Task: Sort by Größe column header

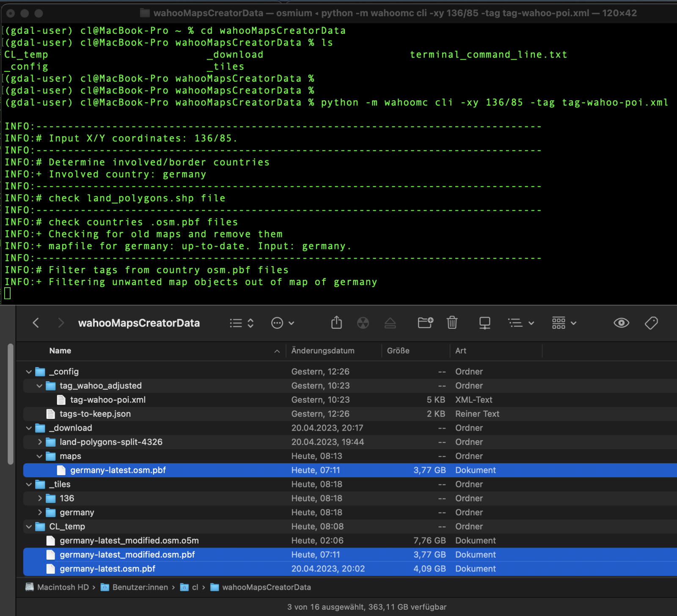Action: 398,351
